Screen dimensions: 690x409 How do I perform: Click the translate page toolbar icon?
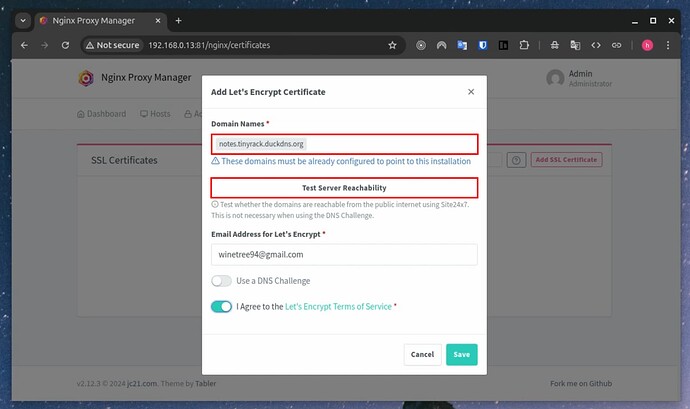pos(575,45)
